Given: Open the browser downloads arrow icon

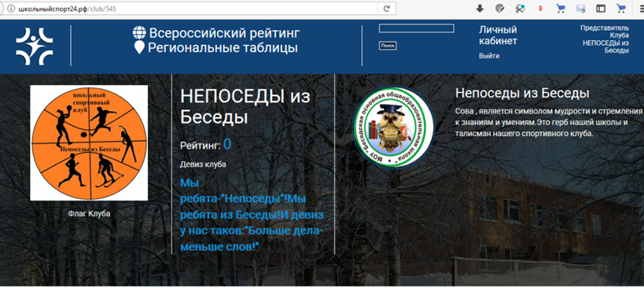Looking at the screenshot, I should 480,8.
